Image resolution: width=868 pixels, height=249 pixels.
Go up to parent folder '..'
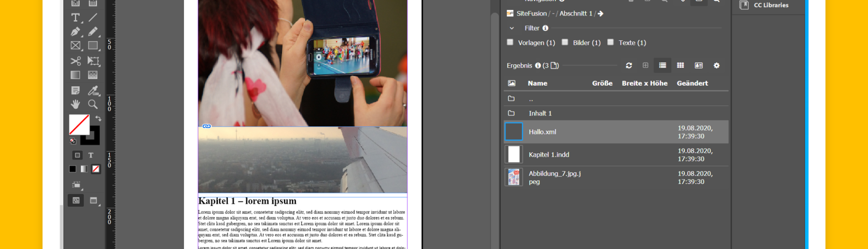pyautogui.click(x=531, y=99)
